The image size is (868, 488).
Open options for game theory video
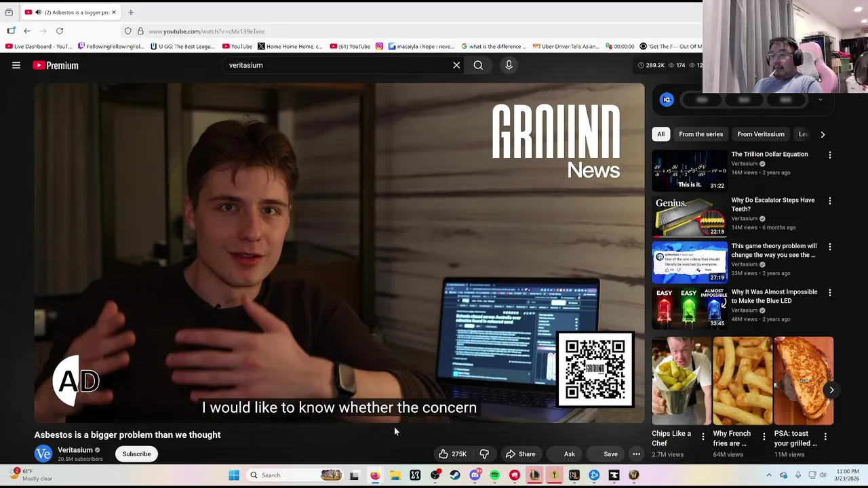pos(829,247)
